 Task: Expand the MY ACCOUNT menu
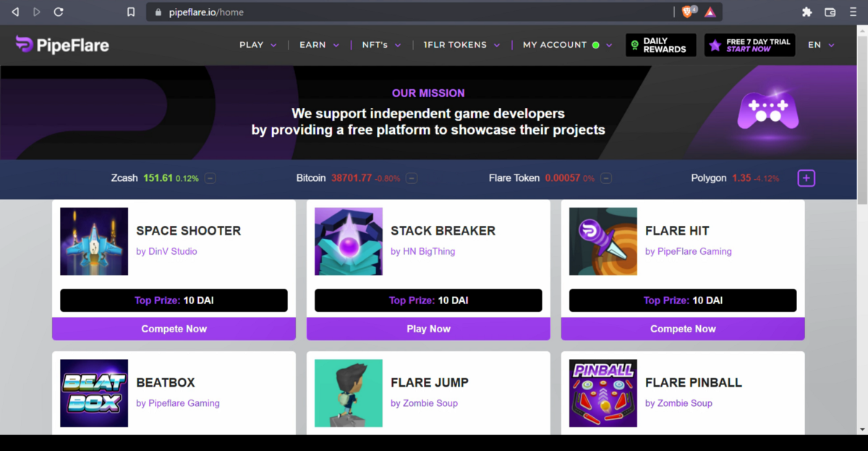point(568,45)
